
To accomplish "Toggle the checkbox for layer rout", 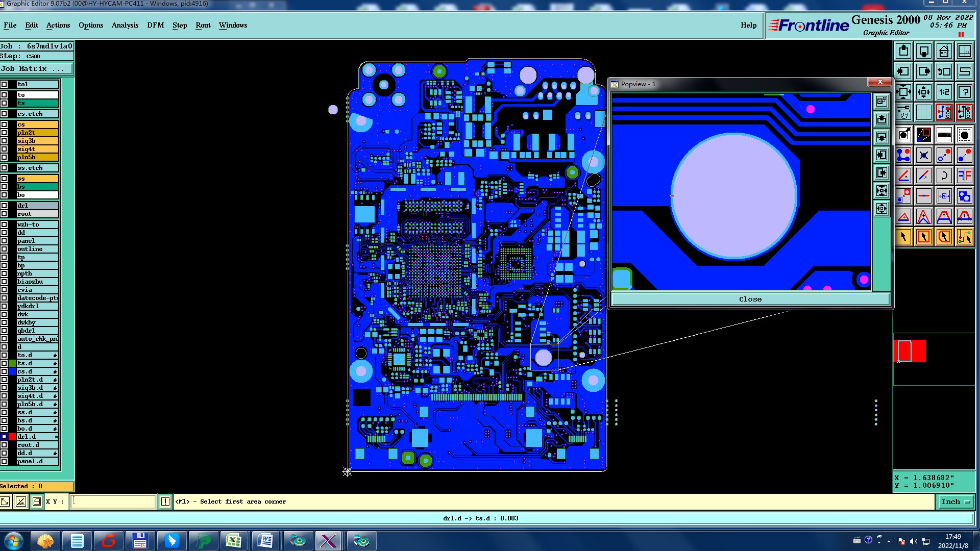I will click(x=4, y=214).
